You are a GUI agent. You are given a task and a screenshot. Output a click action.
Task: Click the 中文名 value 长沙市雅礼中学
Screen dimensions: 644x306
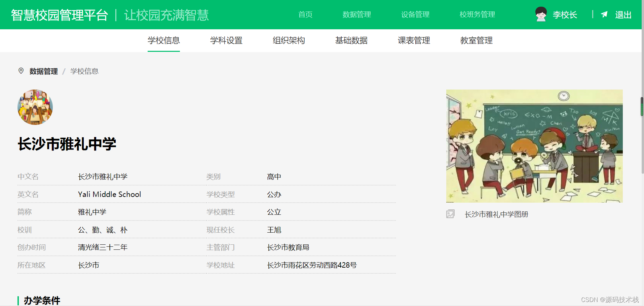pyautogui.click(x=103, y=177)
